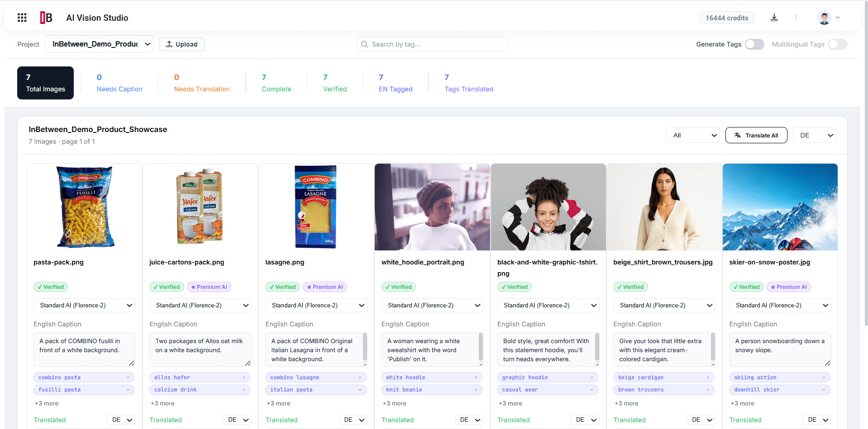Remove the 'skiing action' tag
This screenshot has width=868, height=429.
pos(824,377)
